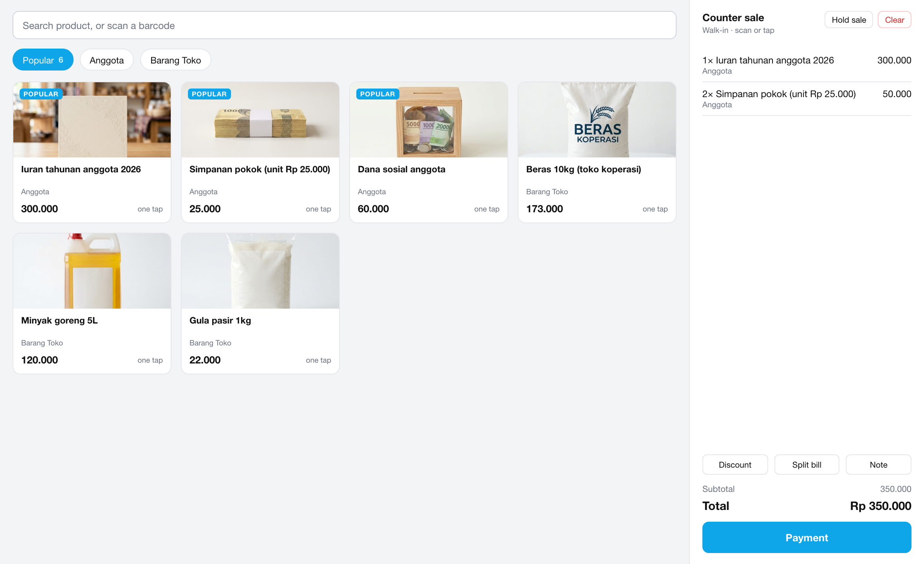Tap the 22.000 price on Gula pasir
This screenshot has width=924, height=564.
click(205, 360)
